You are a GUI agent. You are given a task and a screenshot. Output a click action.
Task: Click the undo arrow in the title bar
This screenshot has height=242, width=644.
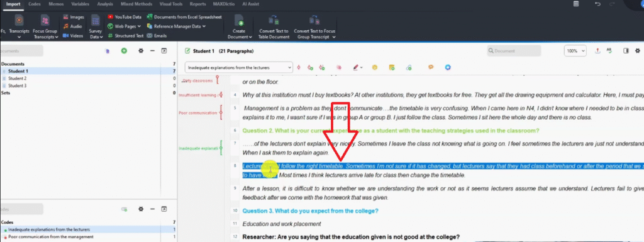coord(597,4)
